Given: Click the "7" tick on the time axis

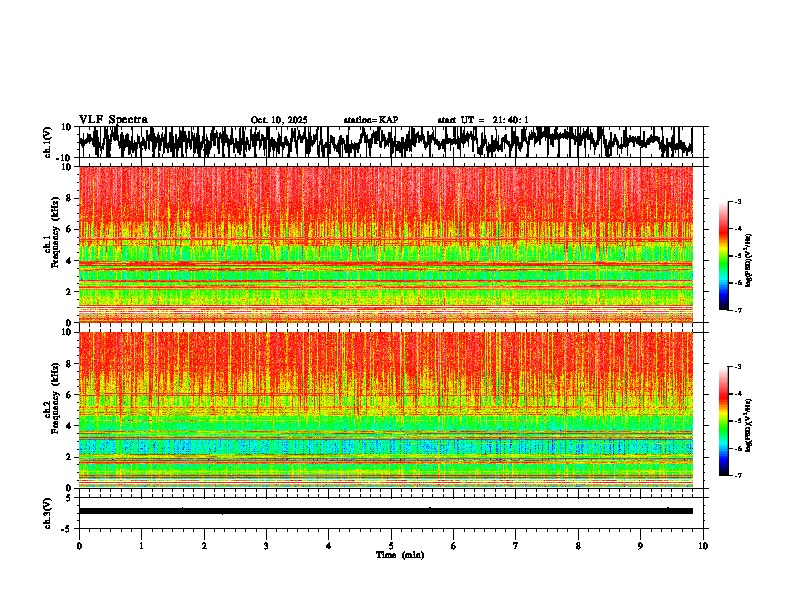Looking at the screenshot, I should tap(516, 546).
